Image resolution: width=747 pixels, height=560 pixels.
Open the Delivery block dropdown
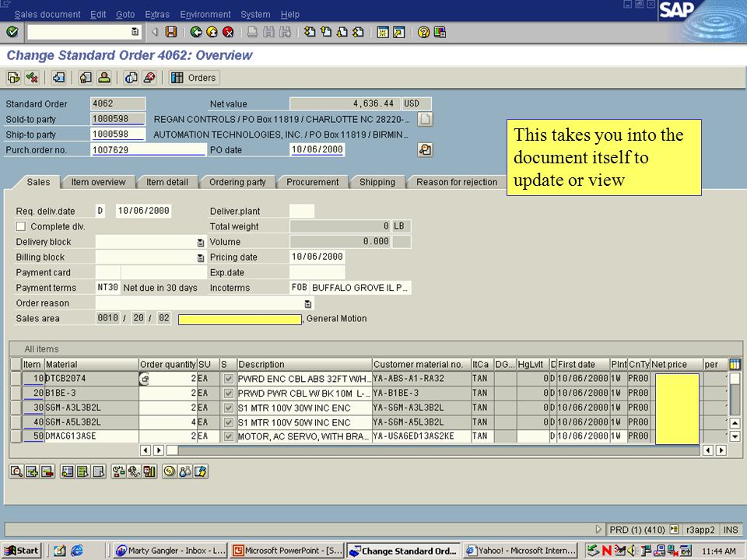coord(201,243)
